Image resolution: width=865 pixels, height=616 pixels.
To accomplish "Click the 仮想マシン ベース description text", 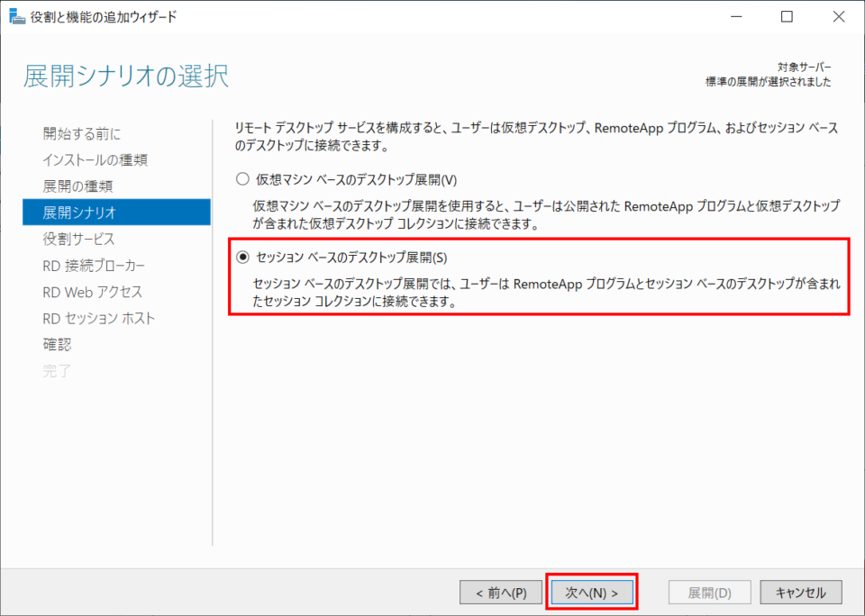I will 546,215.
